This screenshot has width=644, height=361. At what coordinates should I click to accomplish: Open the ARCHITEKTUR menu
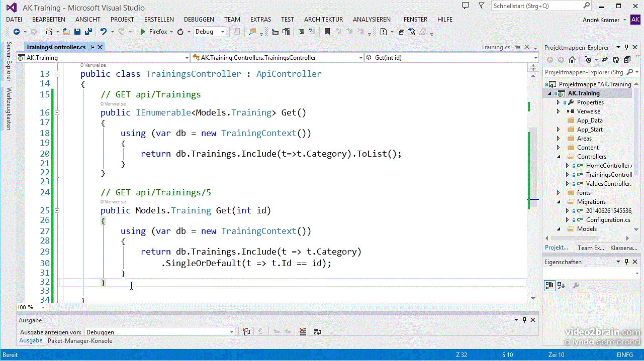pos(323,19)
